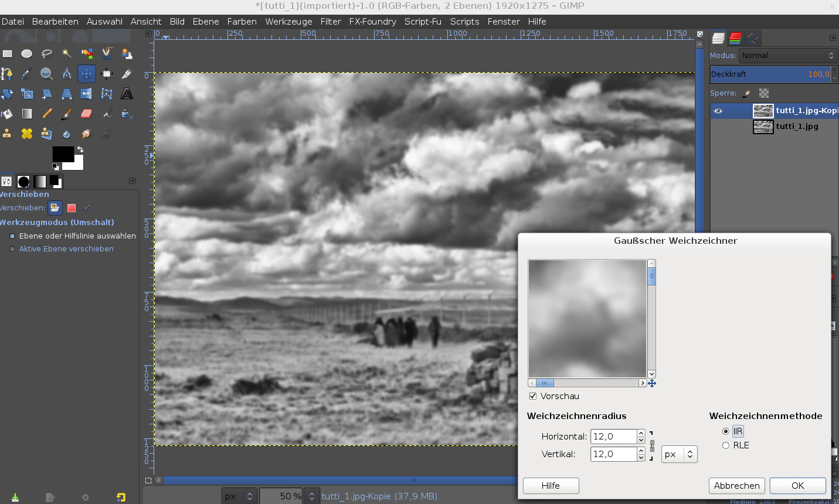Select the Zoom magnifier tool
Viewport: 839px width, 504px height.
tap(46, 74)
